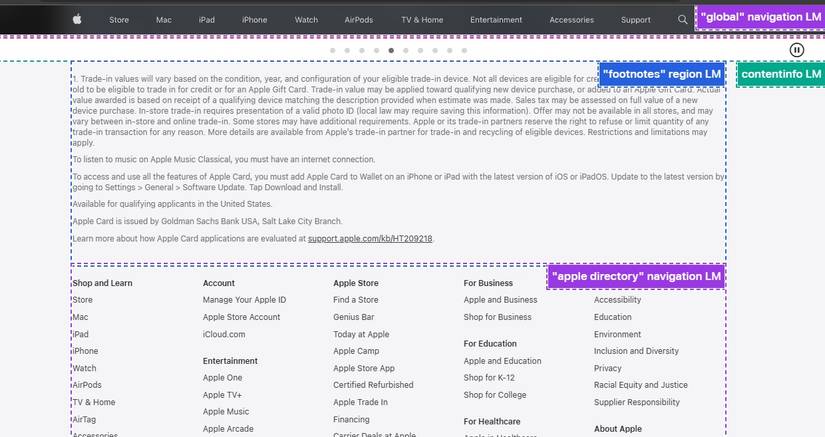825x437 pixels.
Task: Open AirPods in the top navigation bar
Action: coord(359,20)
